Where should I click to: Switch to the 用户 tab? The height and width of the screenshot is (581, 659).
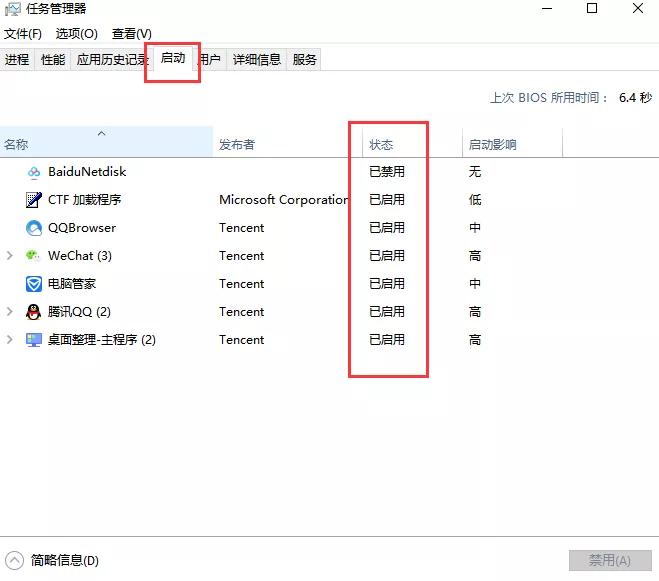tap(209, 59)
